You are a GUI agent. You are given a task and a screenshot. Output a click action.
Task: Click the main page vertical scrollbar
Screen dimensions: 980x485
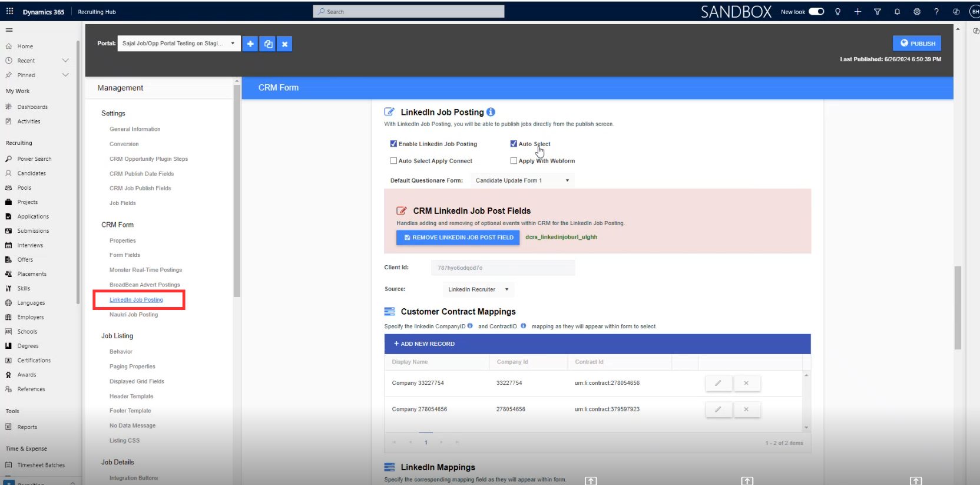[958, 308]
